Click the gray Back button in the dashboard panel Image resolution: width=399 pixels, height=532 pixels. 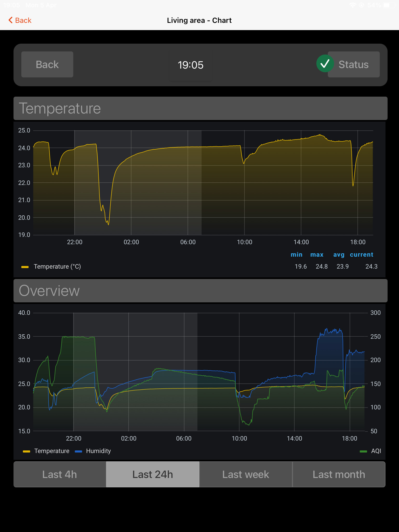coord(47,64)
